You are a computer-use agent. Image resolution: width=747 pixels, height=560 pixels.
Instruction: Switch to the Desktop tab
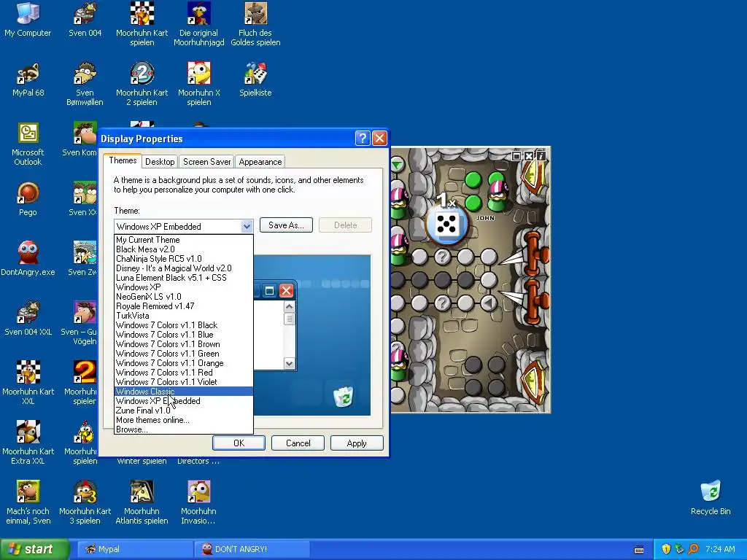click(x=160, y=162)
